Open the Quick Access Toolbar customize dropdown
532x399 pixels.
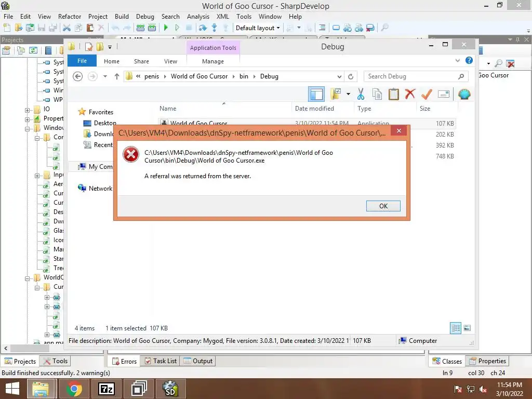click(110, 47)
